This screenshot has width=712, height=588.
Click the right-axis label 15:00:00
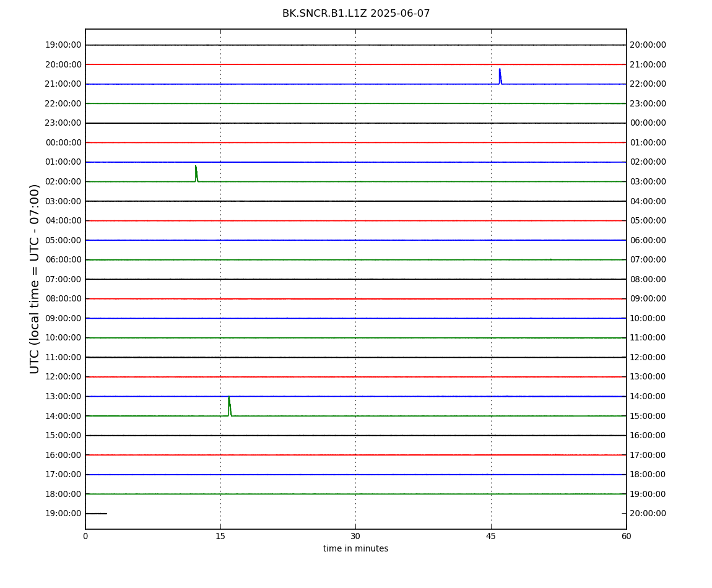[648, 416]
